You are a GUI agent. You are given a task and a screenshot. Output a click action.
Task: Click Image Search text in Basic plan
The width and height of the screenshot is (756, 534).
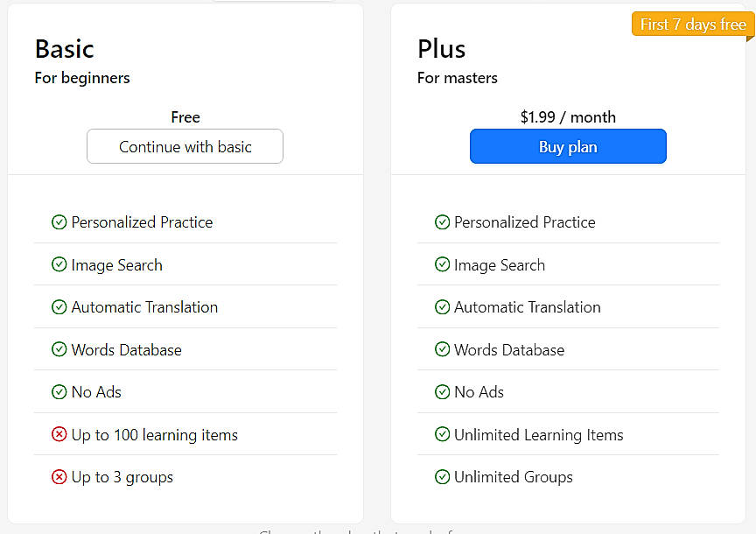click(116, 265)
